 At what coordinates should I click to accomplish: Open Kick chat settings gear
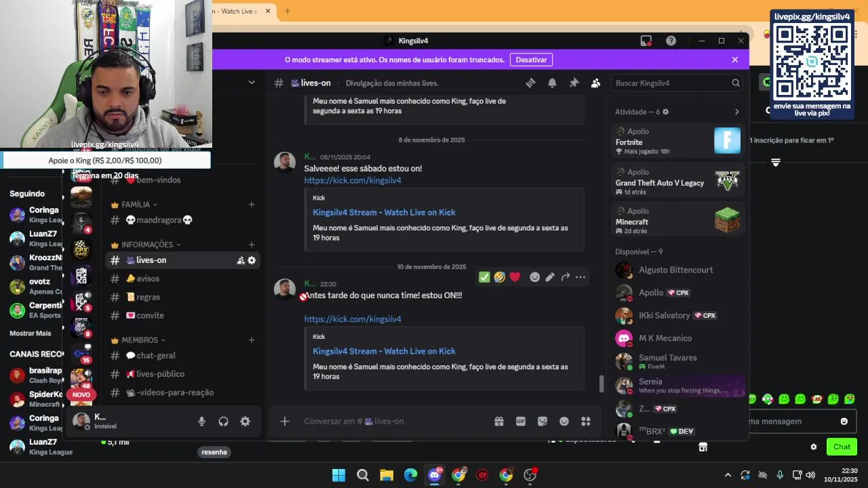(x=814, y=447)
